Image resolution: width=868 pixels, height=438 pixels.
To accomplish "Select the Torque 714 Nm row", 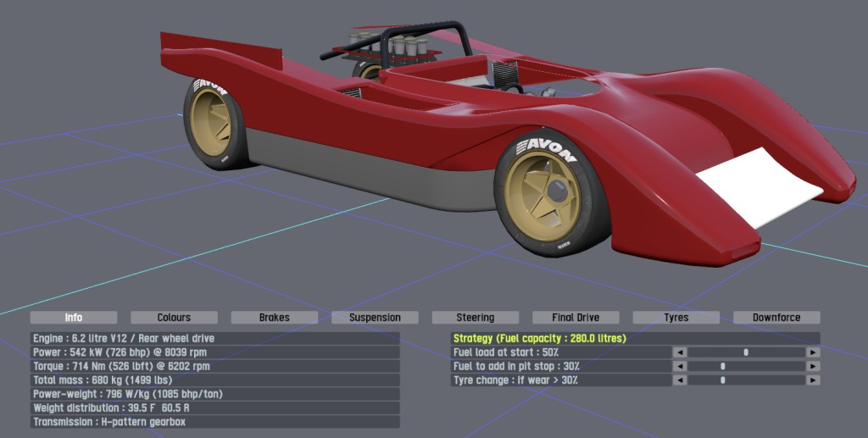I will (x=214, y=366).
